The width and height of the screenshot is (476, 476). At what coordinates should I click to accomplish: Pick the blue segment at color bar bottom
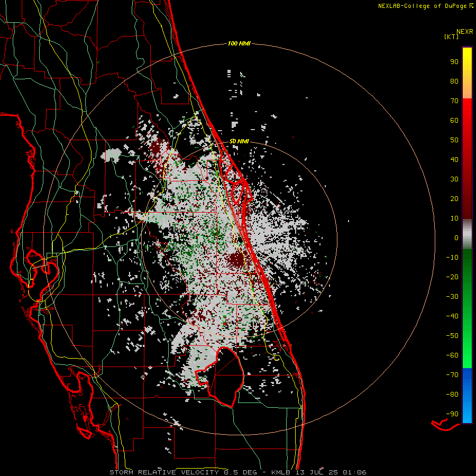coord(467,396)
